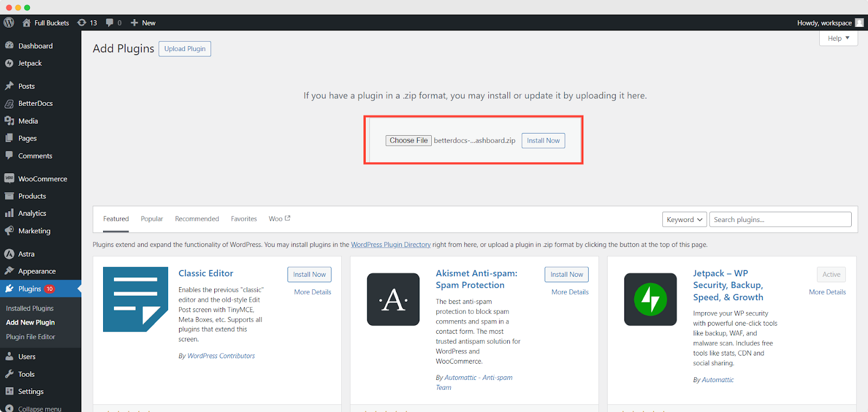
Task: Open Analytics bar chart icon
Action: tap(9, 213)
